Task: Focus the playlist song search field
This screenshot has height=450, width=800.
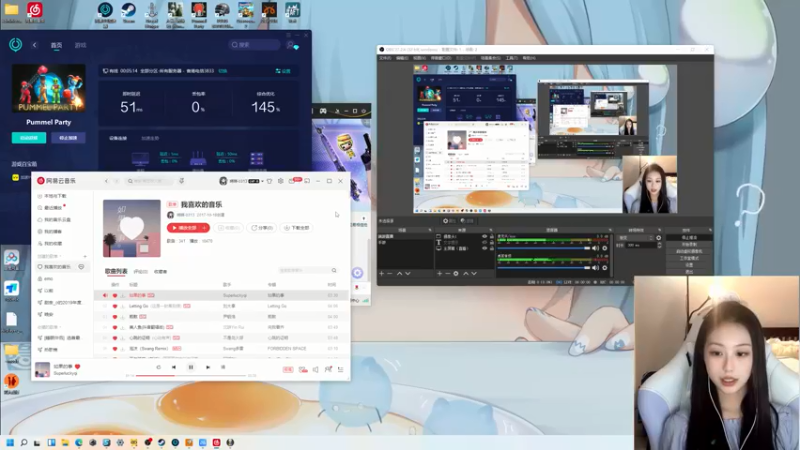Action: (308, 270)
